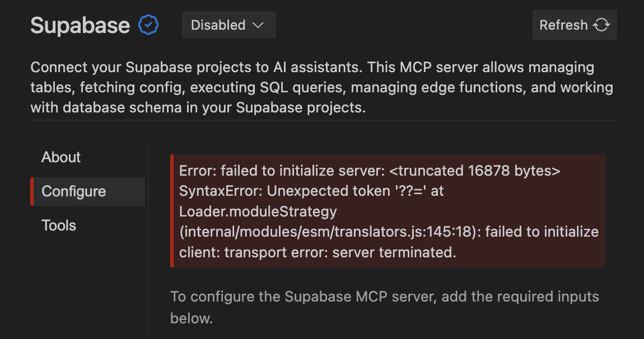Click the 'To configure the Supabase MCP server' instruction

384,296
